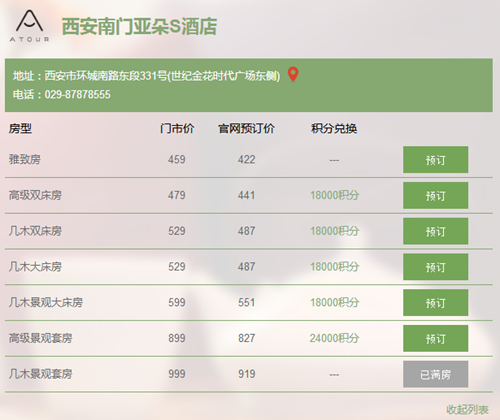Screen dimensions: 500x420
Task: Click the 官网预订价 column header
Action: pyautogui.click(x=246, y=128)
